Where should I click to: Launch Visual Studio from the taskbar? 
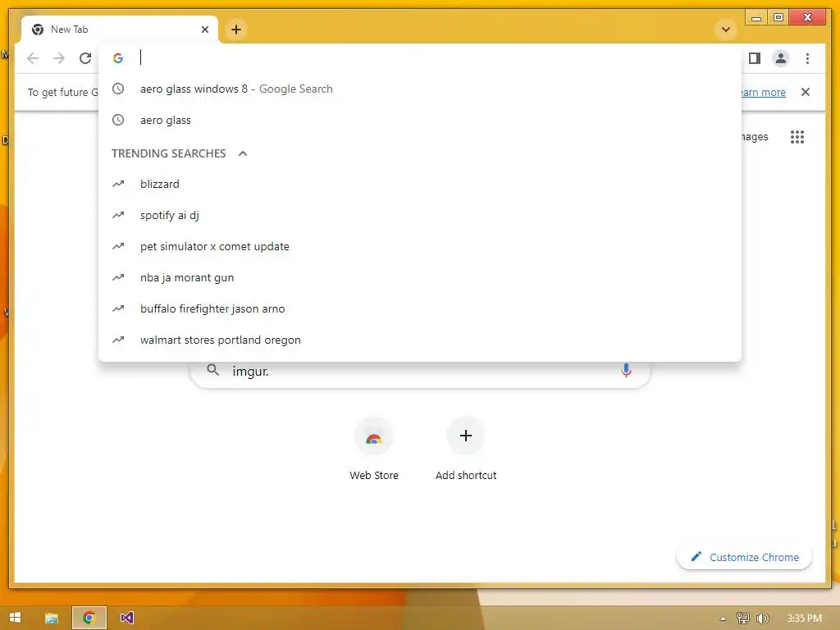(126, 618)
